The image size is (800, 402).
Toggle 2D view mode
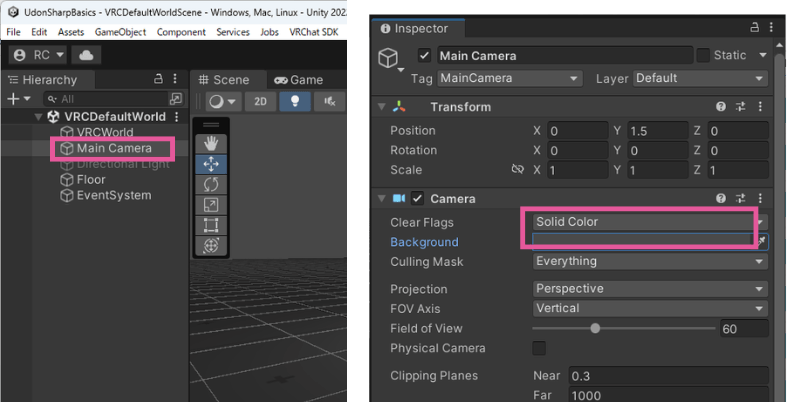pyautogui.click(x=260, y=101)
